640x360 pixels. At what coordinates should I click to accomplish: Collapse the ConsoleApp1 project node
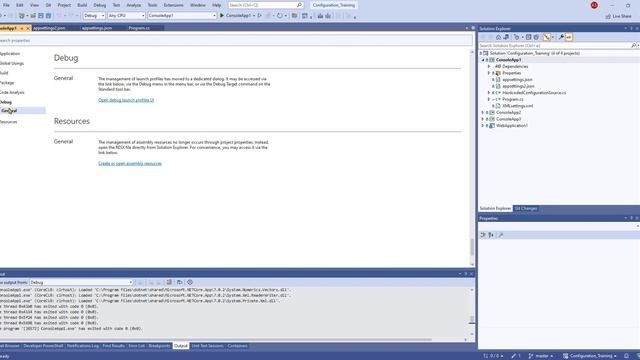coord(483,60)
